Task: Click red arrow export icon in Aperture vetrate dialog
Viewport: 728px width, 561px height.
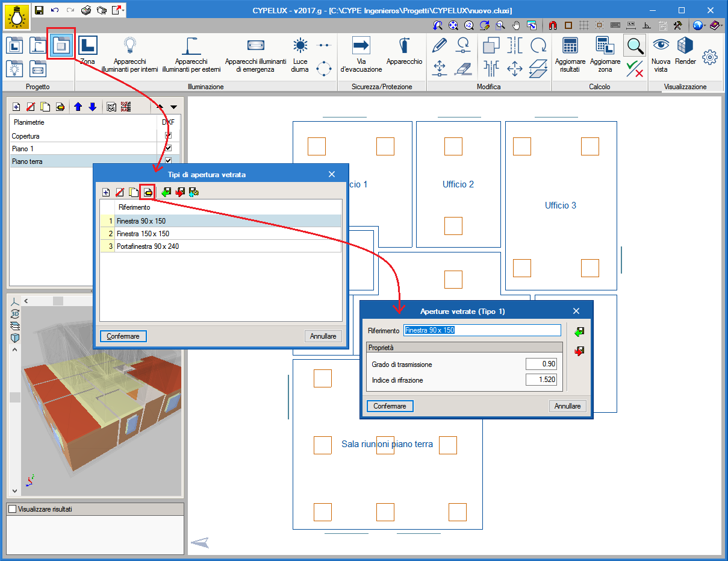Action: [x=579, y=351]
